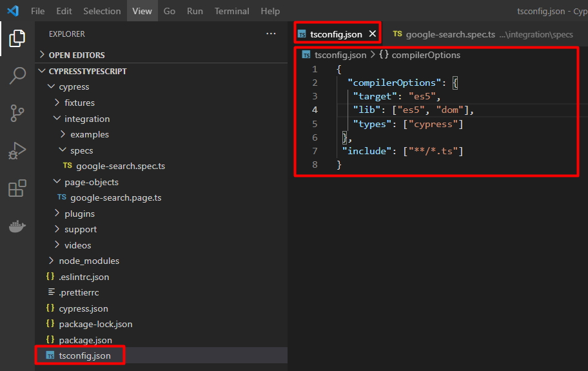Switch to google-search.spec.ts tab
The width and height of the screenshot is (588, 371).
point(448,34)
